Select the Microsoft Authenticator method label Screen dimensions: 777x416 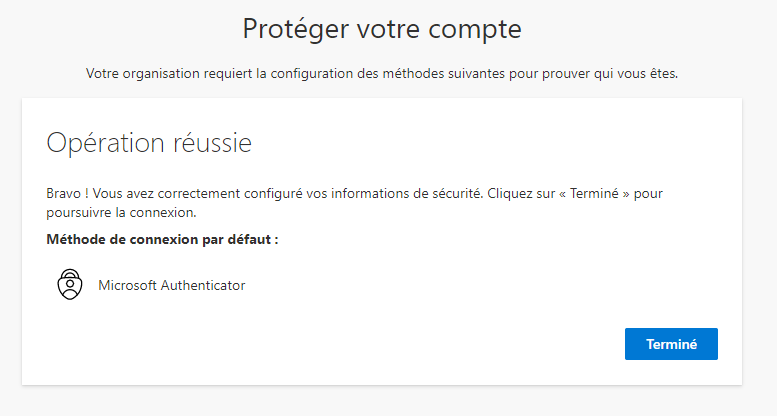pos(171,285)
